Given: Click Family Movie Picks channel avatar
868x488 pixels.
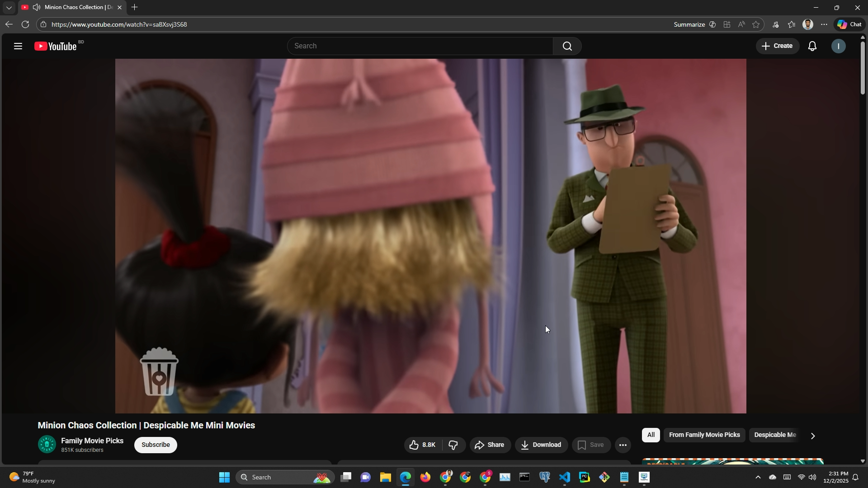Looking at the screenshot, I should pos(47,445).
